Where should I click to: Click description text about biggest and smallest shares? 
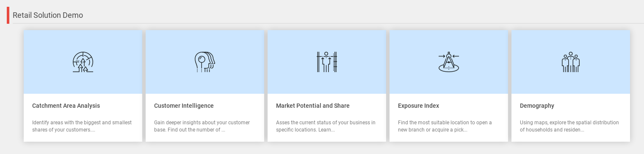(82, 126)
